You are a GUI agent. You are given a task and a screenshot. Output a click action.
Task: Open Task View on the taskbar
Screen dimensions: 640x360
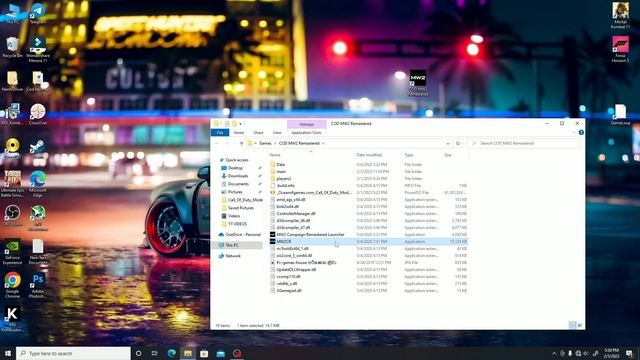[x=155, y=353]
